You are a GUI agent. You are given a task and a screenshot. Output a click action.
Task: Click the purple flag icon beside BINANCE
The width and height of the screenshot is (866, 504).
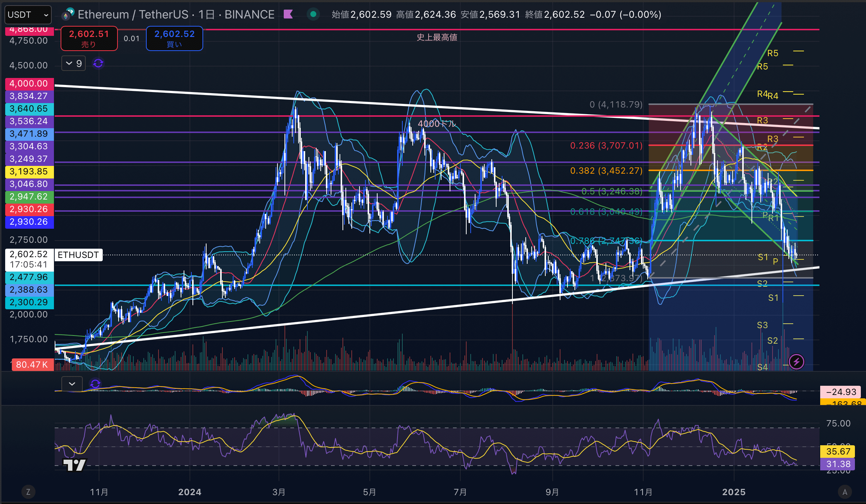(288, 14)
